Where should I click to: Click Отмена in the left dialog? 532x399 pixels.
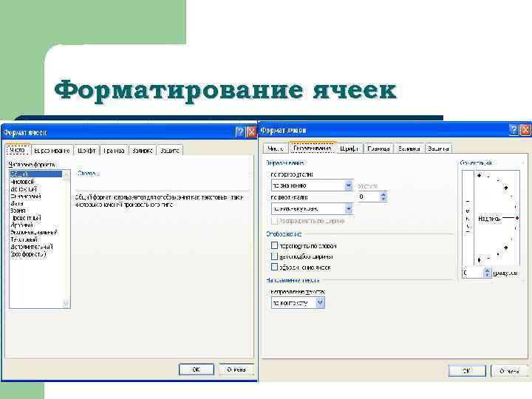click(236, 369)
